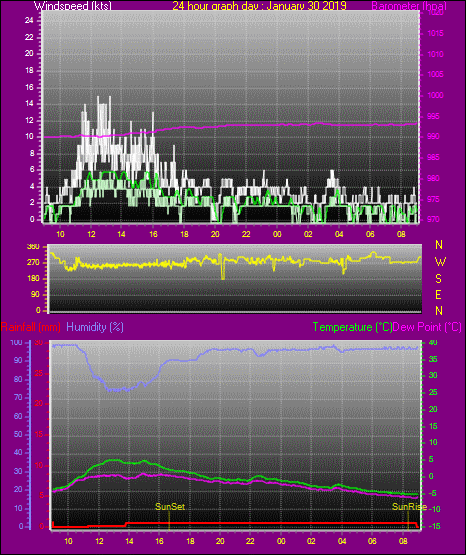Click the 24 windspeed scale value
The image size is (466, 555).
point(29,21)
